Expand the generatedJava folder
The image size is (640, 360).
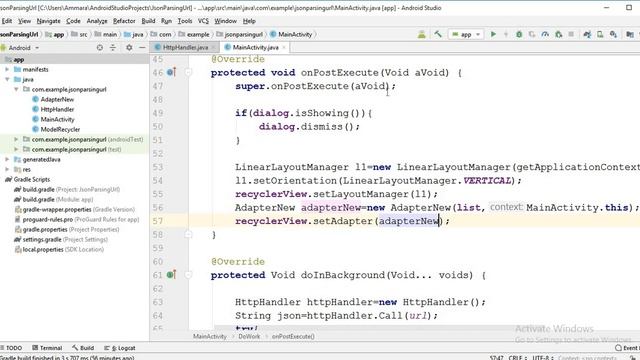(x=7, y=160)
